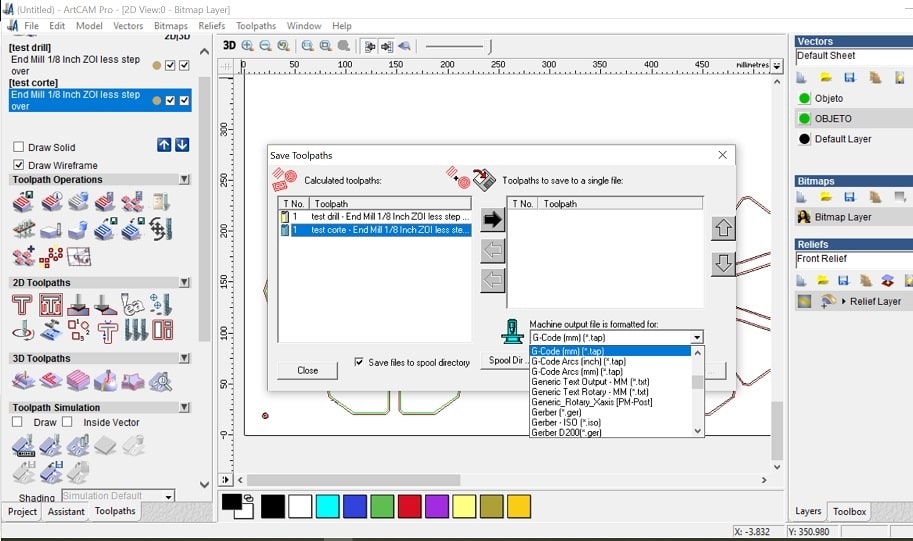The height and width of the screenshot is (541, 913).
Task: Collapse the Toolpath Simulation section
Action: click(184, 408)
